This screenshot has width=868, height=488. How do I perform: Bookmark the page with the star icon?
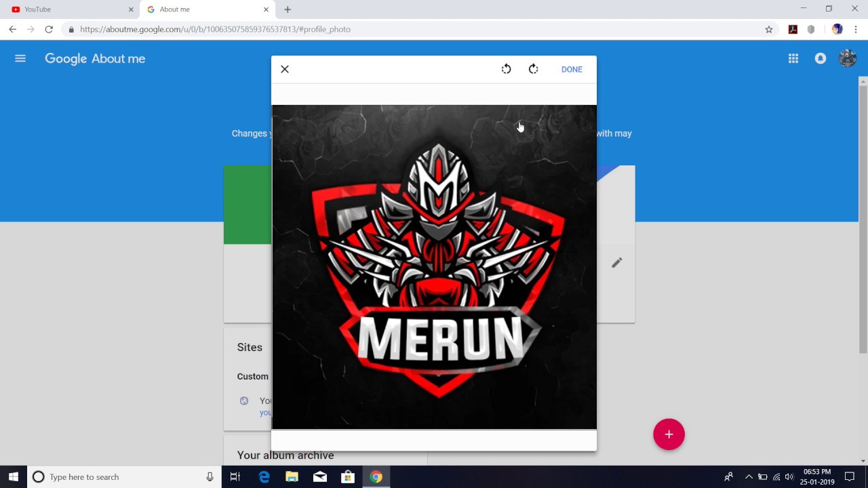[x=769, y=29]
